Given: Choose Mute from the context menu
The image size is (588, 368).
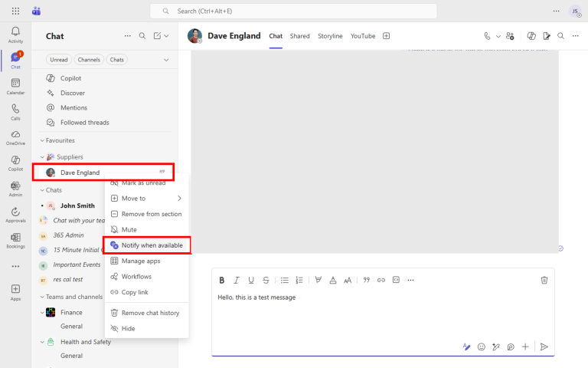Looking at the screenshot, I should coord(129,229).
